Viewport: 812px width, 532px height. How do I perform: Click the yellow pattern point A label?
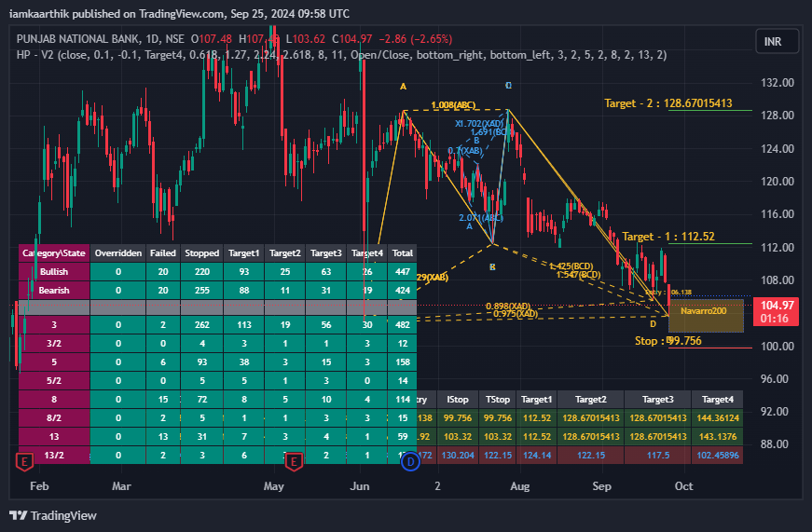point(403,87)
